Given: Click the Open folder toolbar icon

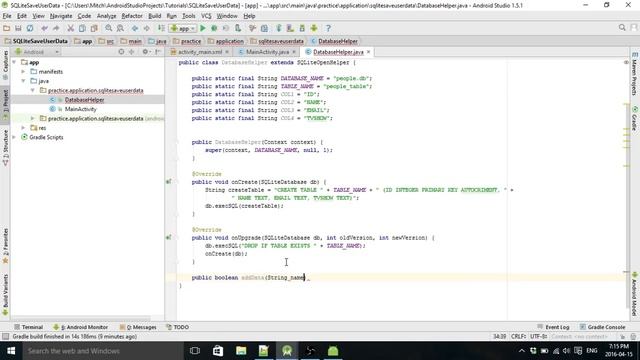Looking at the screenshot, I should (7, 28).
